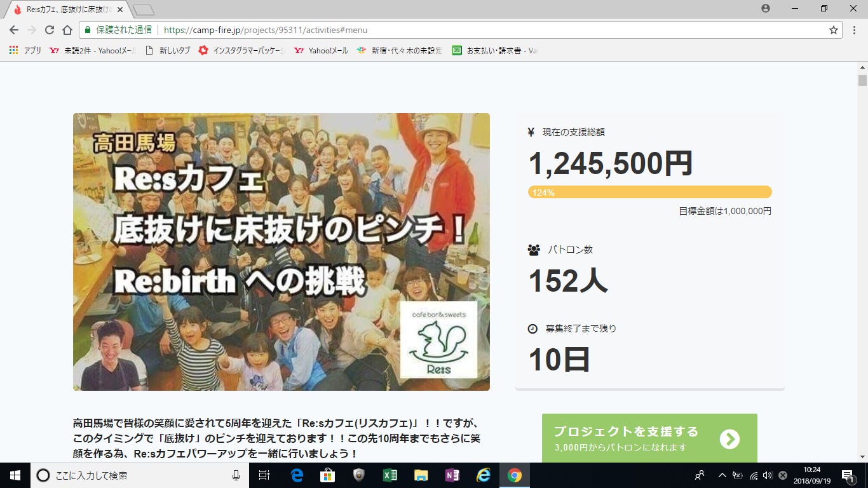Click the browser back arrow
868x488 pixels.
[x=14, y=30]
